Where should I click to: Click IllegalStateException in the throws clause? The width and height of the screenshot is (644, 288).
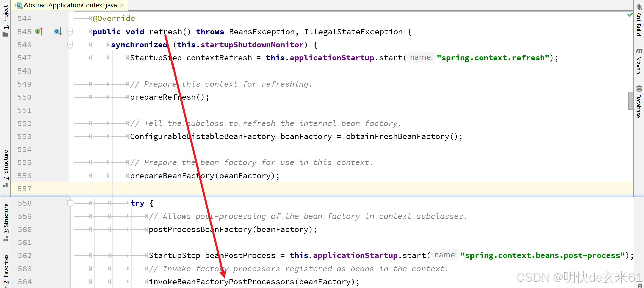(353, 32)
